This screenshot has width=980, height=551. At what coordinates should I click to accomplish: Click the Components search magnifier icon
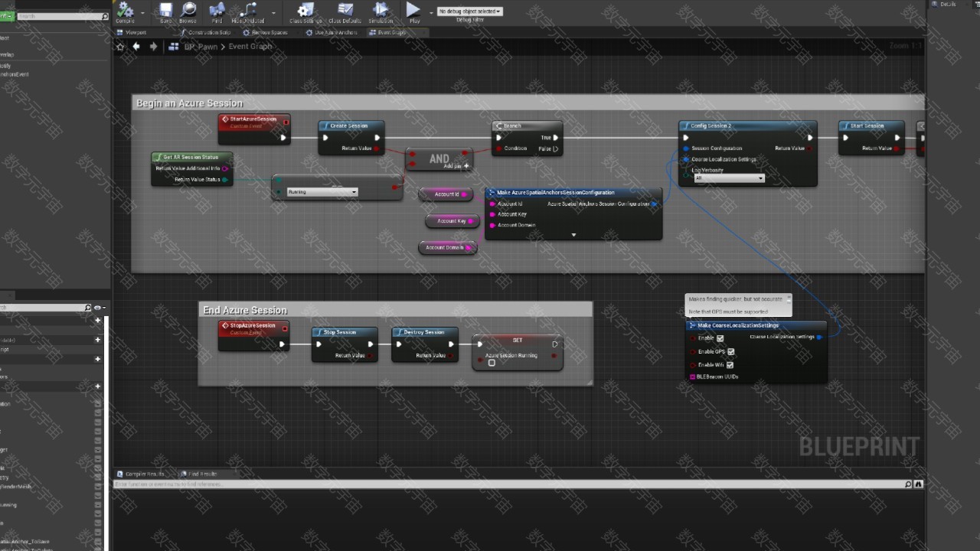(x=105, y=16)
